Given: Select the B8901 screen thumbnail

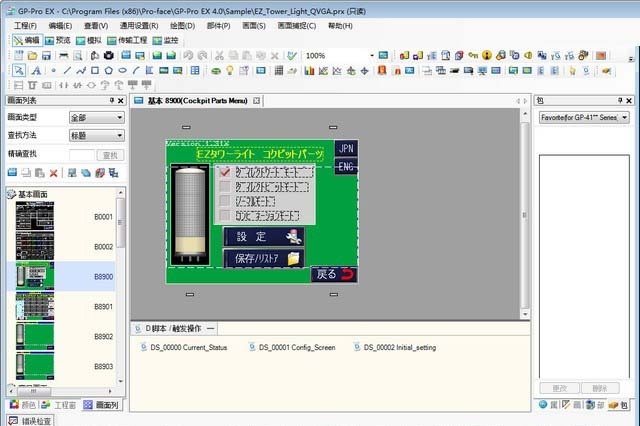Looking at the screenshot, I should tap(35, 306).
